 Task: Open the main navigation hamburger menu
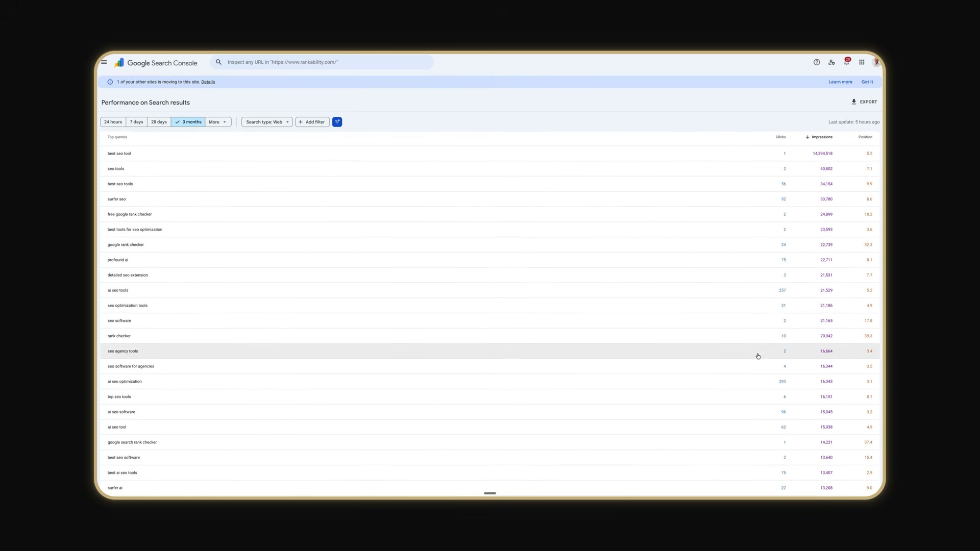104,62
